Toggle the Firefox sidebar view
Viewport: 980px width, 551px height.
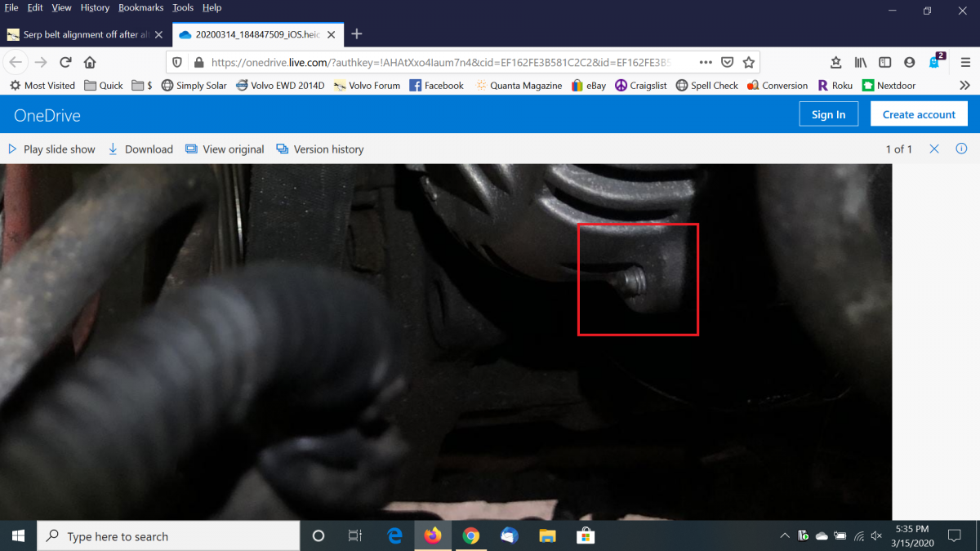coord(884,63)
